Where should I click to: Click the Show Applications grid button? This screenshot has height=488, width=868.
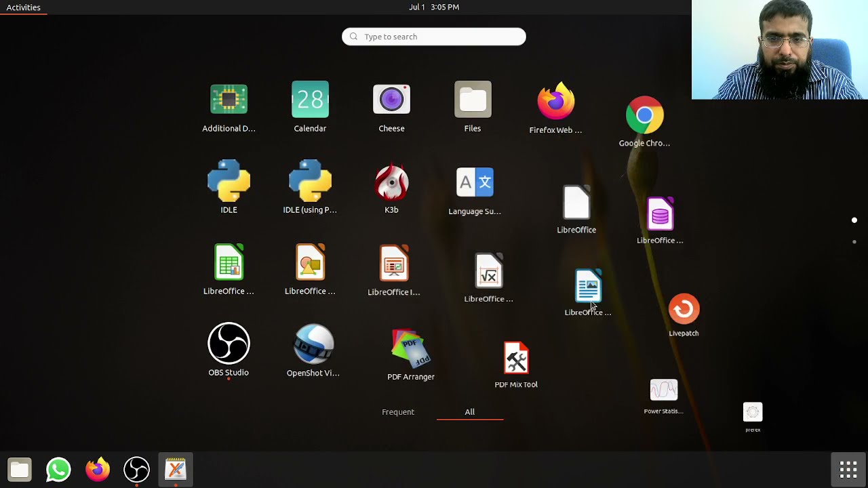pos(848,469)
